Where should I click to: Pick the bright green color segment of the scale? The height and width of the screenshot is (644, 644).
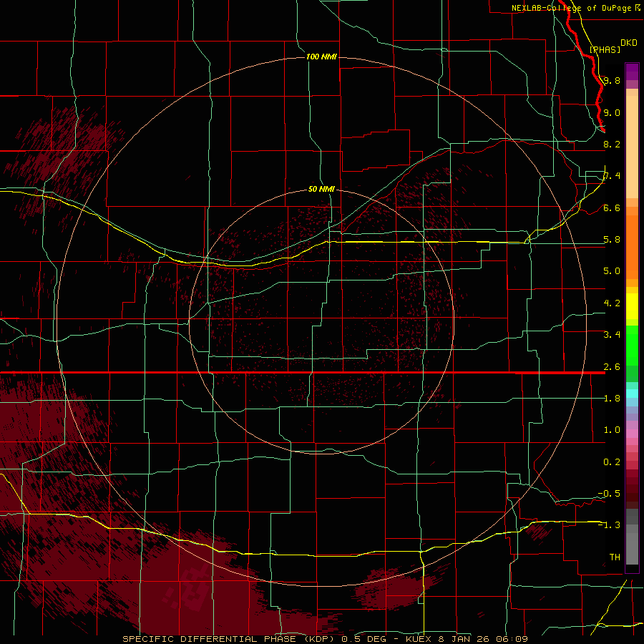tap(632, 345)
